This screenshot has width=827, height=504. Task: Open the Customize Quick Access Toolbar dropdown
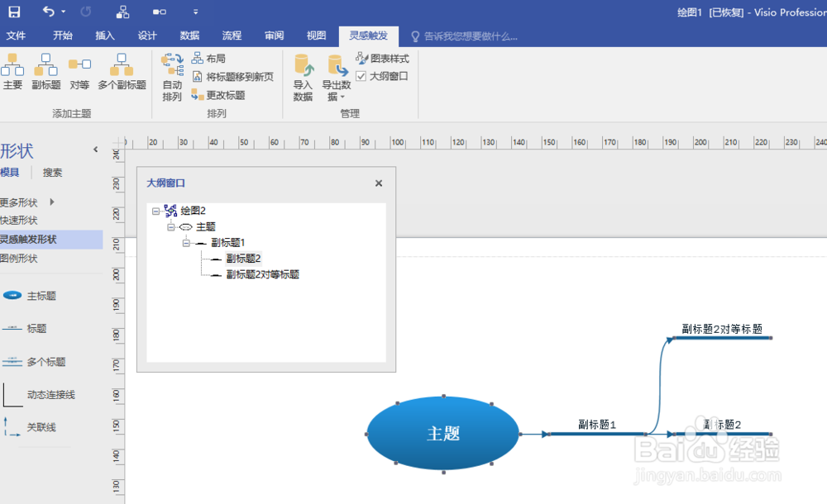[195, 12]
